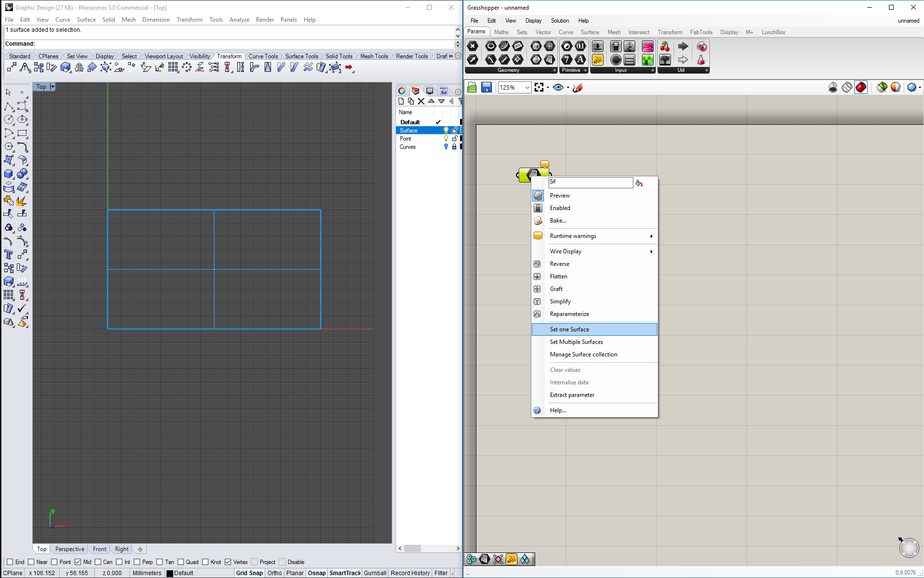
Task: Choose the pink flask icon in Util
Action: (701, 60)
